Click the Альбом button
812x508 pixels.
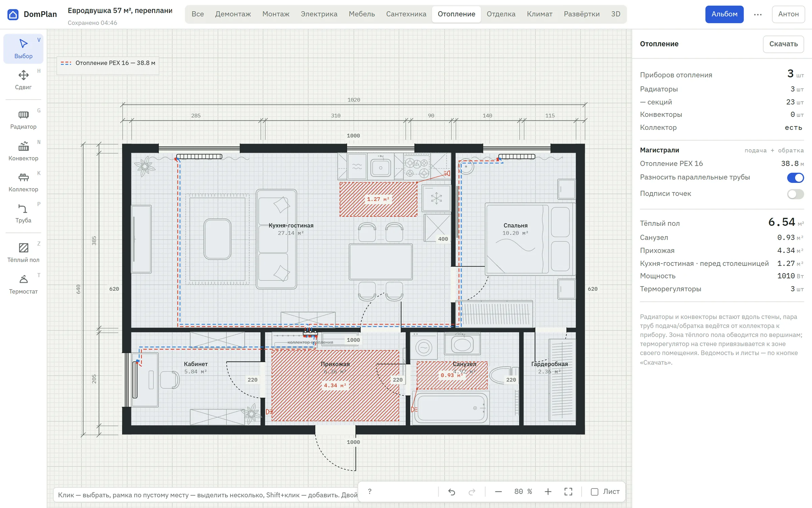click(x=724, y=14)
